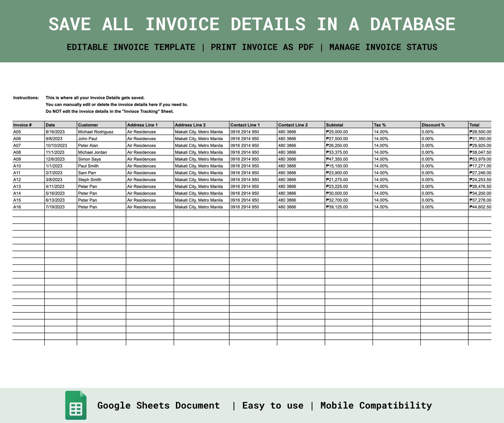Select the date cell 1/1/2023
Image resolution: width=504 pixels, height=423 pixels.
pos(61,166)
